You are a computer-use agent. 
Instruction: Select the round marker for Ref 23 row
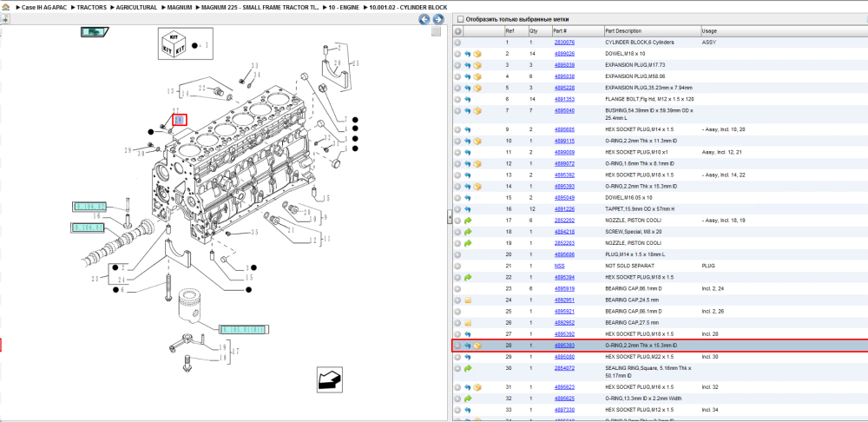click(457, 288)
